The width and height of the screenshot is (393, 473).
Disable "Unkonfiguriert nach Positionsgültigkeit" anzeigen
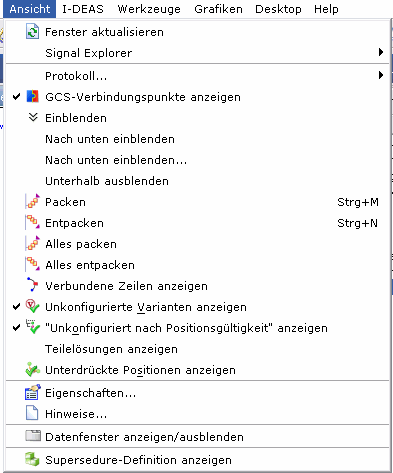[16, 328]
